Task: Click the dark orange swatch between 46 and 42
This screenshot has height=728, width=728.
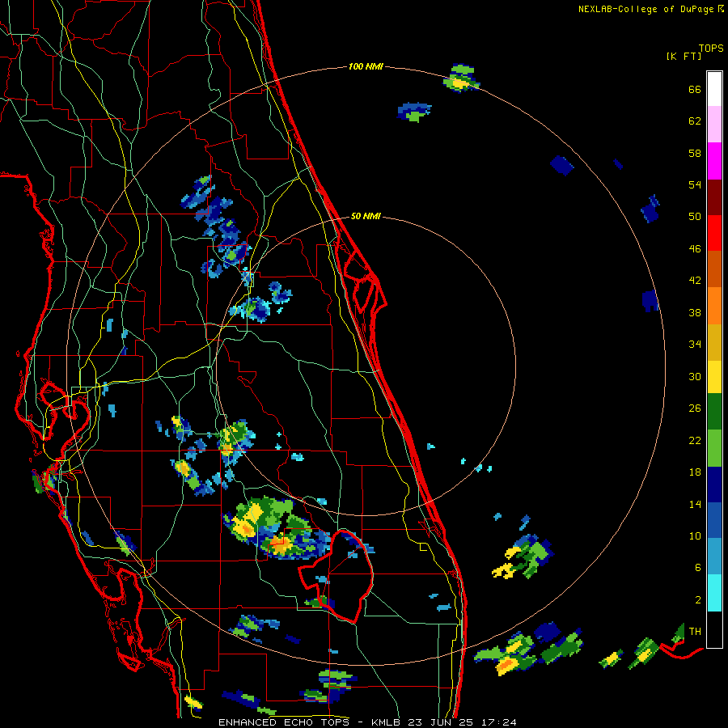Action: [714, 269]
